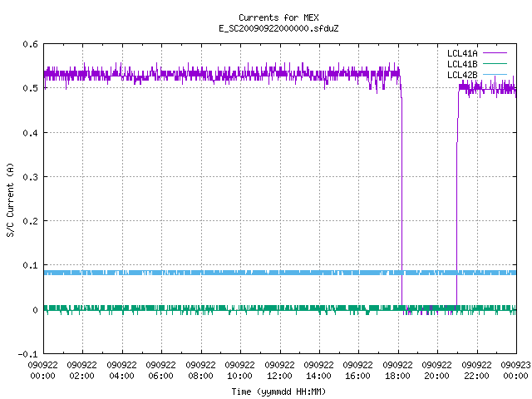Viewport: 532px width, 399px height.
Task: Click the 'Currents for MEX' chart title
Action: pyautogui.click(x=278, y=17)
